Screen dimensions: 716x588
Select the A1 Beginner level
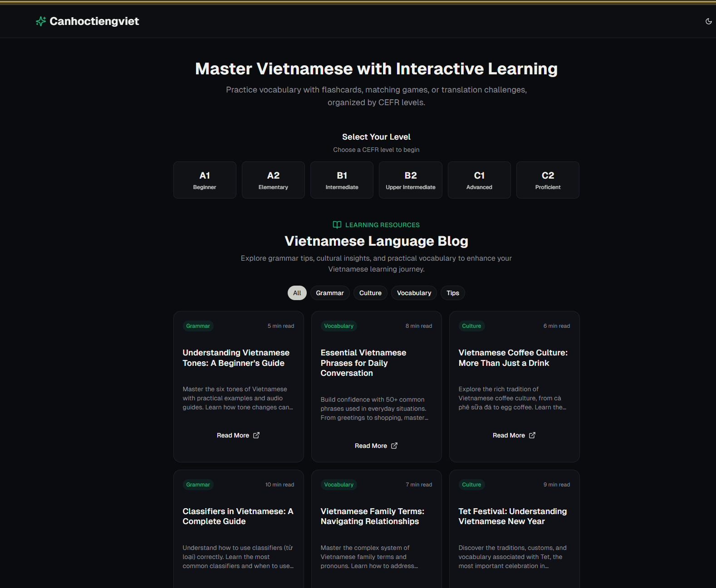pos(205,180)
